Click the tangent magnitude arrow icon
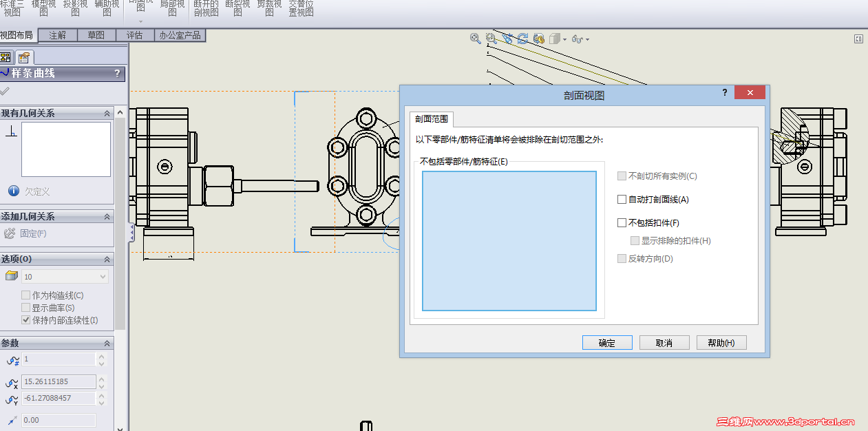868x431 pixels. point(12,420)
